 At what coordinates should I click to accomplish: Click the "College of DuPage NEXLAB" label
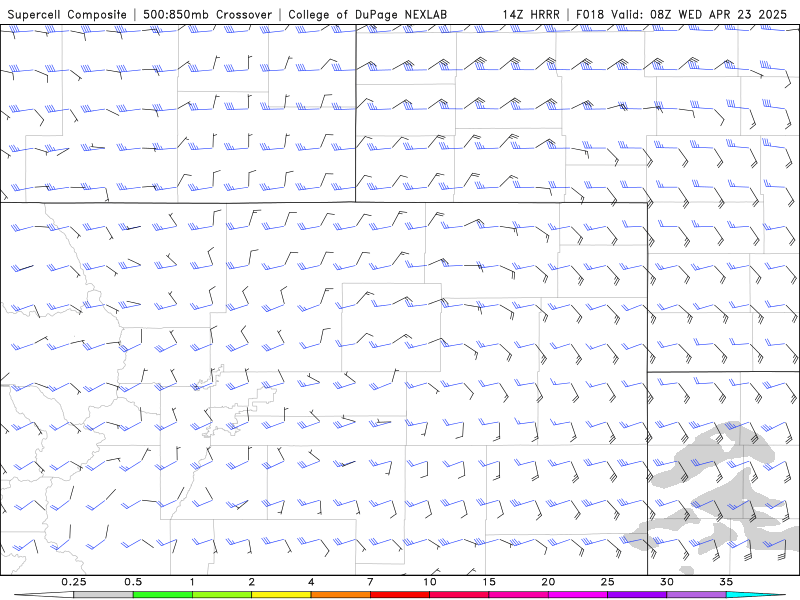tap(367, 14)
